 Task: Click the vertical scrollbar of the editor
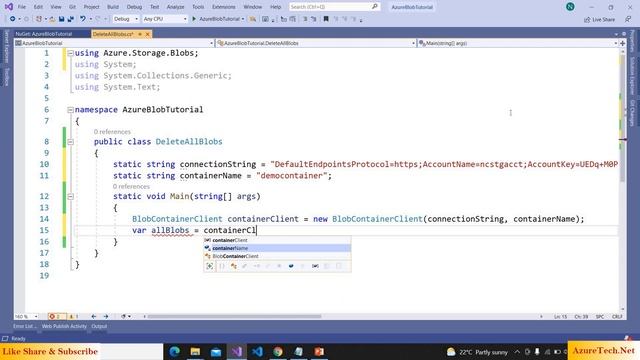(622, 118)
